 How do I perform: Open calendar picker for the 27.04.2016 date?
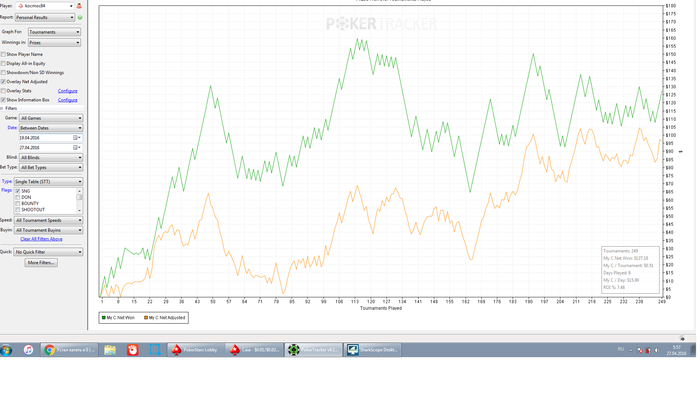tap(76, 148)
